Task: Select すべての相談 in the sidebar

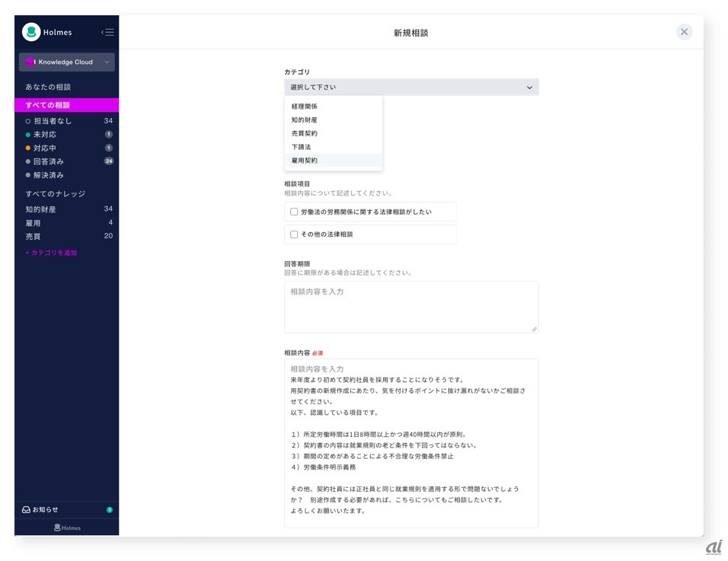Action: pos(66,105)
